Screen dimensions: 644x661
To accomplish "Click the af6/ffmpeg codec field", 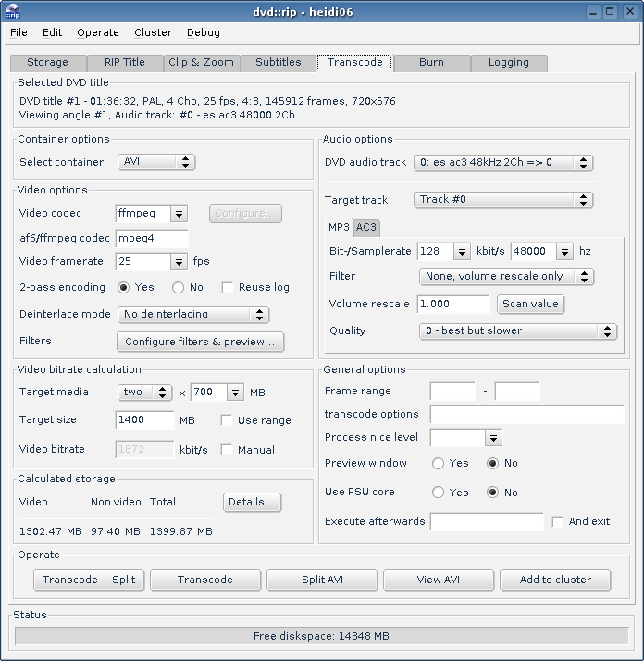I will pos(152,238).
